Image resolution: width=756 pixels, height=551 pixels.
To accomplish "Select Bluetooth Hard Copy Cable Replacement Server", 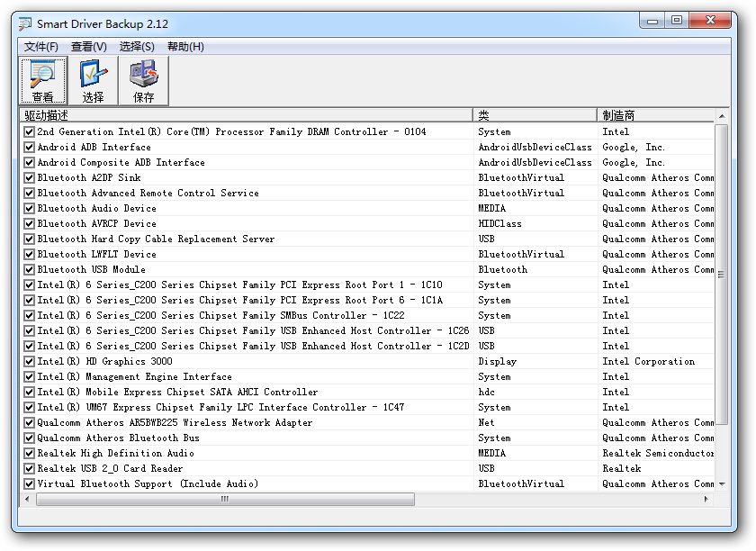I will tap(368, 239).
